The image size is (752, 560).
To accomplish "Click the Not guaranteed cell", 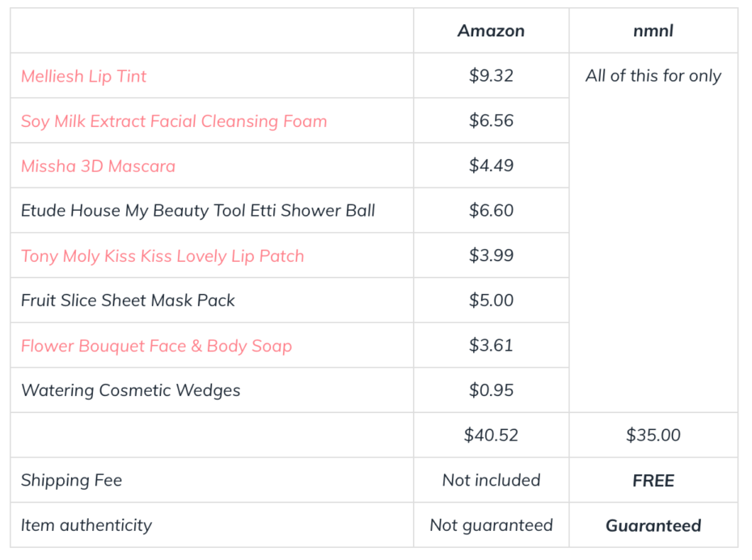I will [491, 525].
